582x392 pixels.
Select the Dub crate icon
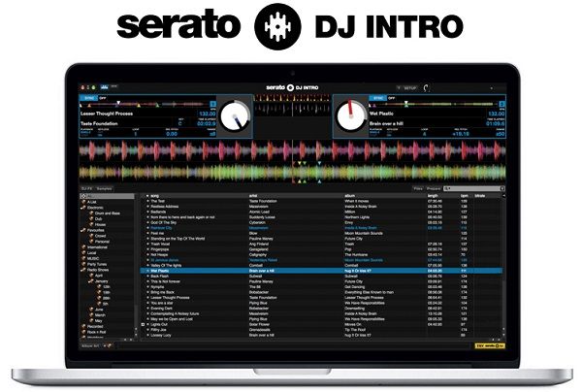click(x=91, y=219)
